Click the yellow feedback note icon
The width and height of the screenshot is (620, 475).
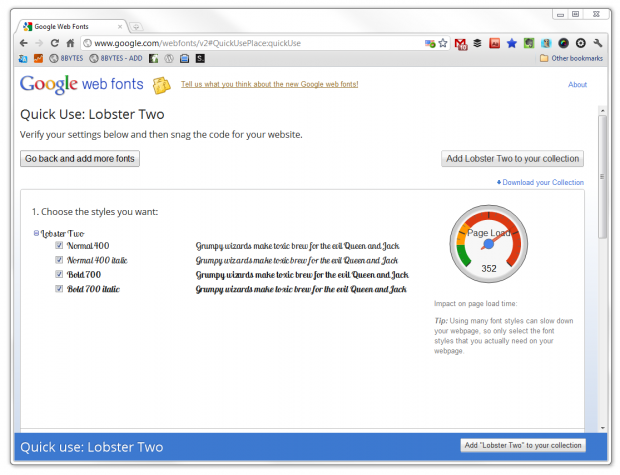coord(162,85)
